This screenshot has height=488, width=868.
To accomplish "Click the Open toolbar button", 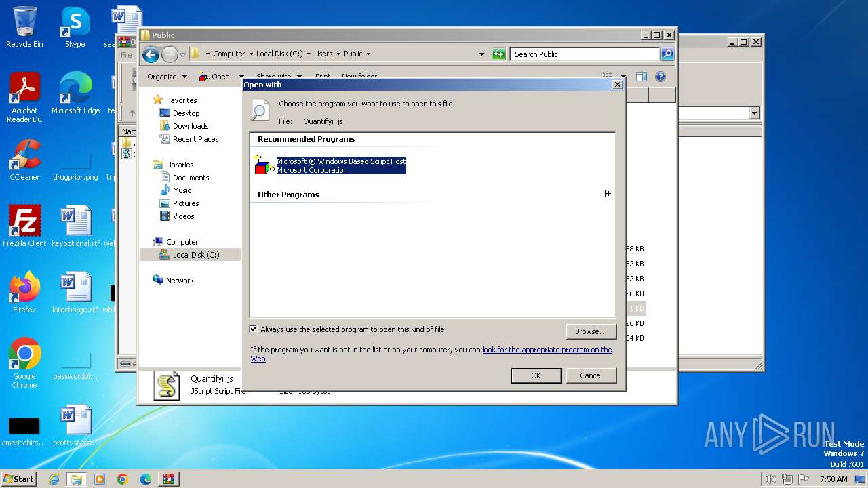I will pos(215,77).
